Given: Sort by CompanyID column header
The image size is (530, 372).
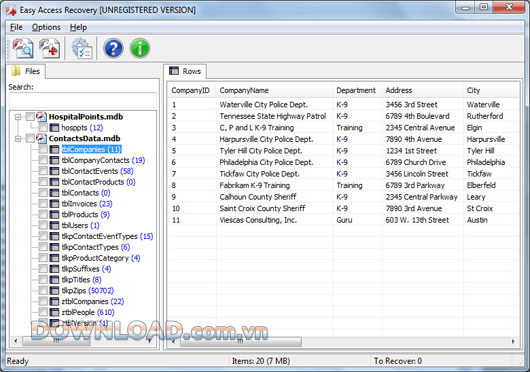Looking at the screenshot, I should [x=192, y=91].
